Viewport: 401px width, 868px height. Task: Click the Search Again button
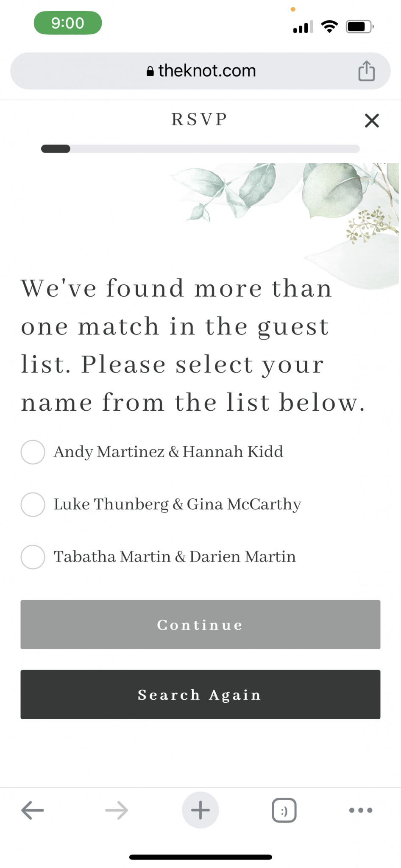coord(200,694)
